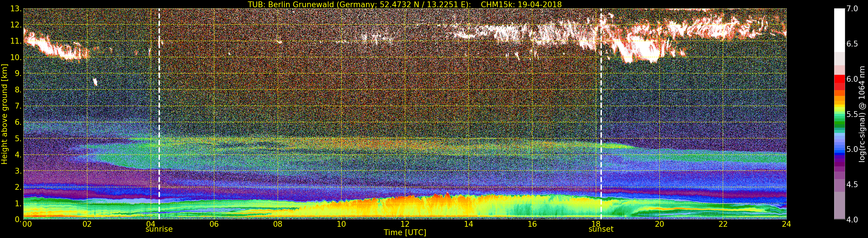Click the 5.5 colorbar tick label
Image resolution: width=868 pixels, height=238 pixels.
[x=852, y=114]
